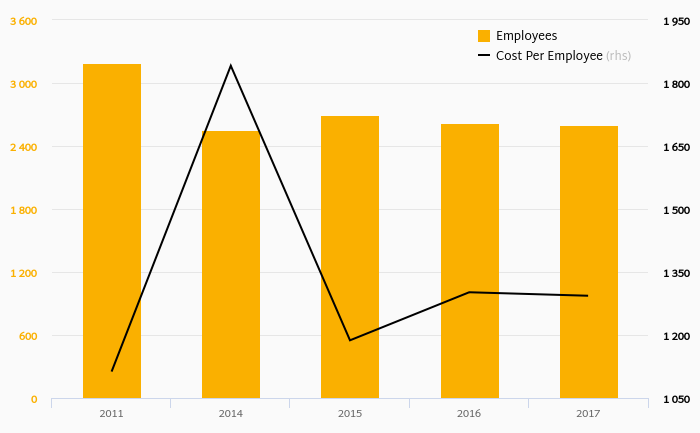Click the 2014 x-axis label
This screenshot has width=700, height=433.
coord(231,413)
